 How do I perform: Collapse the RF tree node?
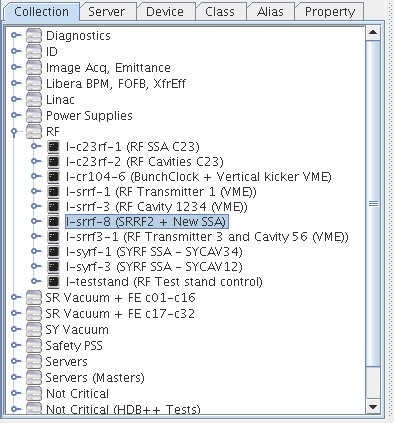[x=14, y=132]
